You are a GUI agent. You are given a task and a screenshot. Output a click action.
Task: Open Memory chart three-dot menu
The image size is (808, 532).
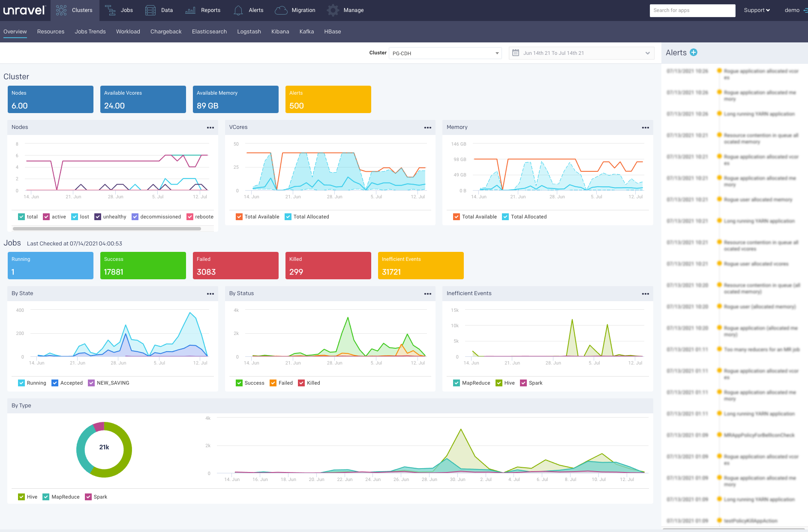pos(646,128)
